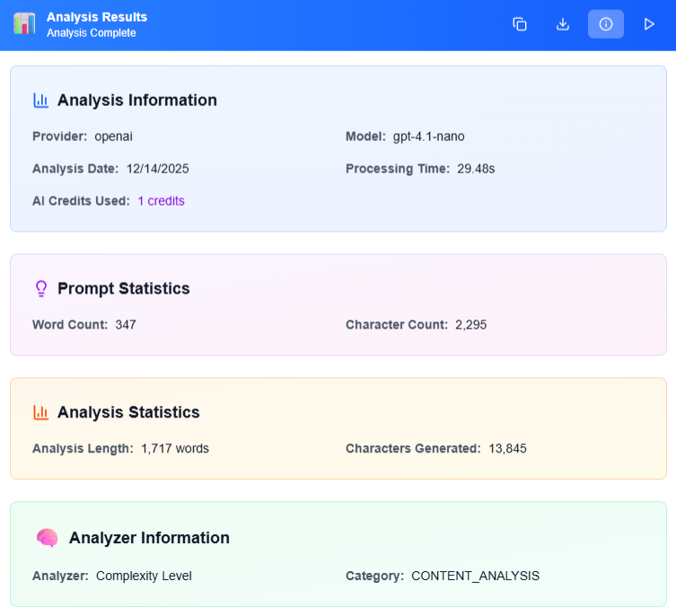This screenshot has width=676, height=616.
Task: Click the 'Analysis Complete' status text
Action: (92, 33)
